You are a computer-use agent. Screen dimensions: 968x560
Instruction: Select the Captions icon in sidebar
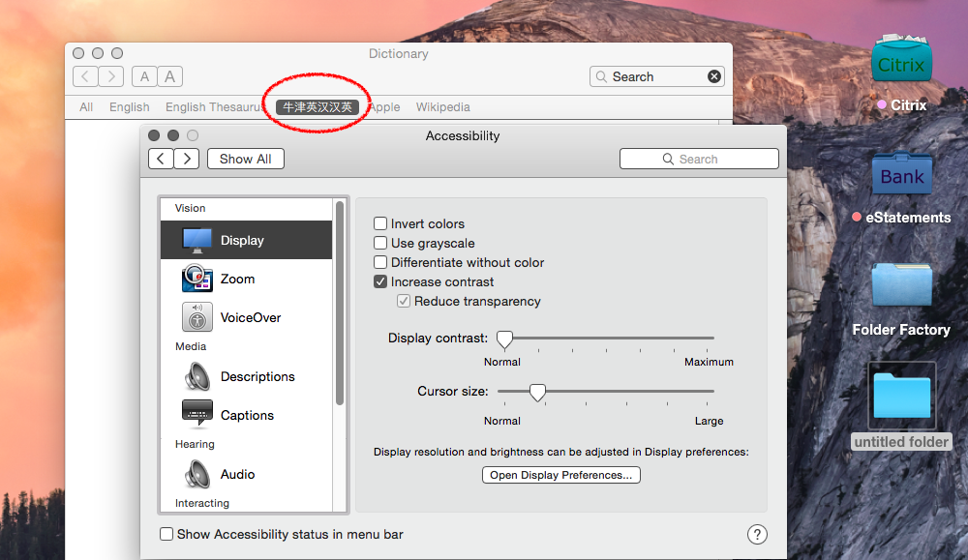[197, 414]
